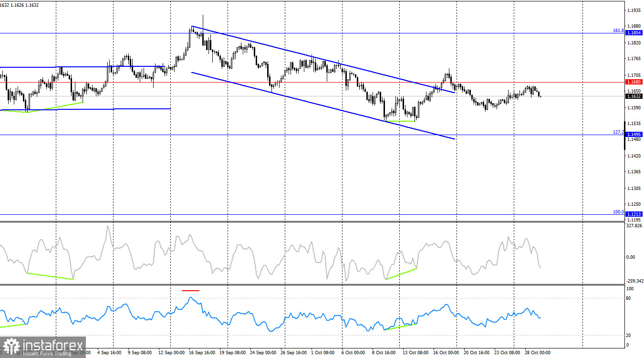The height and width of the screenshot is (358, 644).
Task: Click the 100.0 Fibonacci level tag 1.1213
Action: 635,214
